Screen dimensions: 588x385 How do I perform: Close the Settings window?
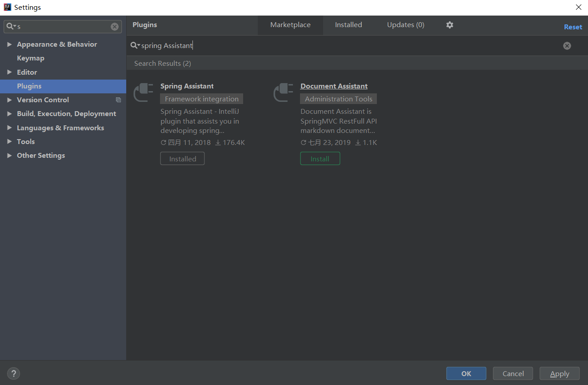[x=579, y=7]
